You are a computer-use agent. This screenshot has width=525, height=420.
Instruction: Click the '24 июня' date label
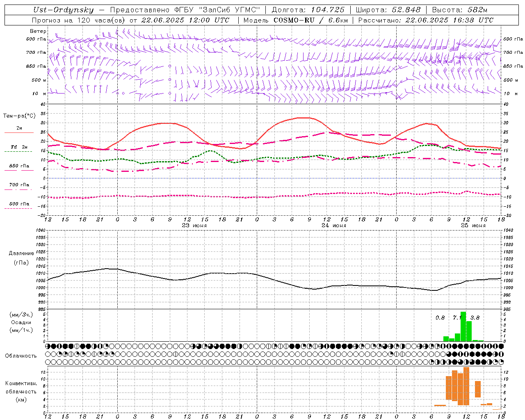point(334,226)
